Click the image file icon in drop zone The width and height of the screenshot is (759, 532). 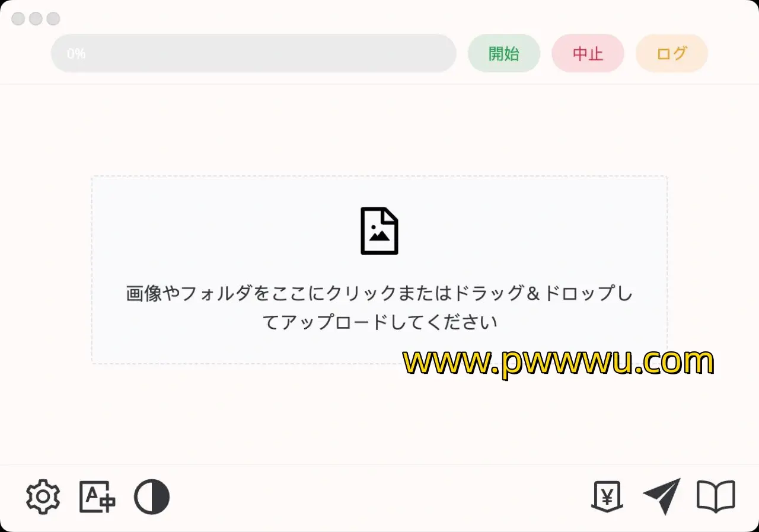point(379,231)
